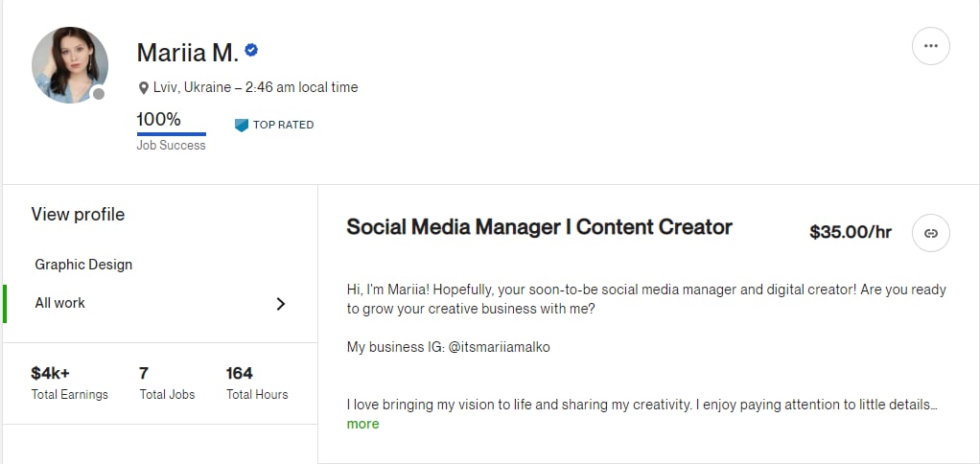
Task: Click the TOP RATED label text
Action: (283, 125)
